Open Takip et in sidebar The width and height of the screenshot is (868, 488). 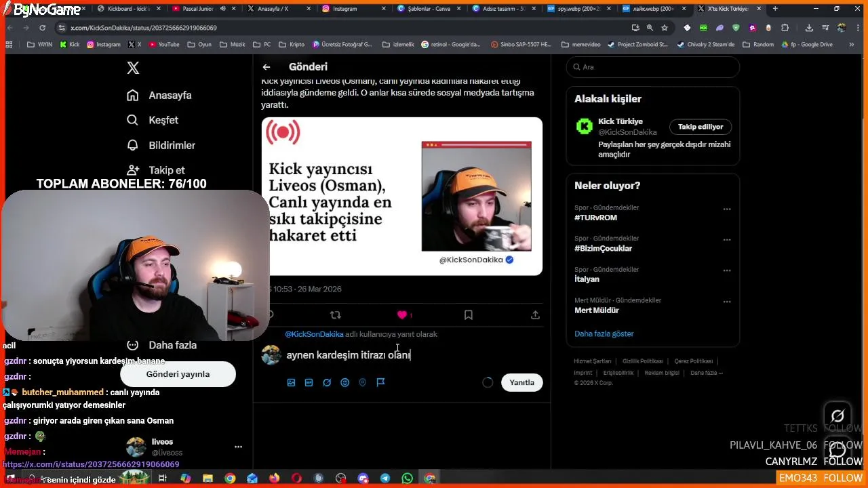pos(157,170)
